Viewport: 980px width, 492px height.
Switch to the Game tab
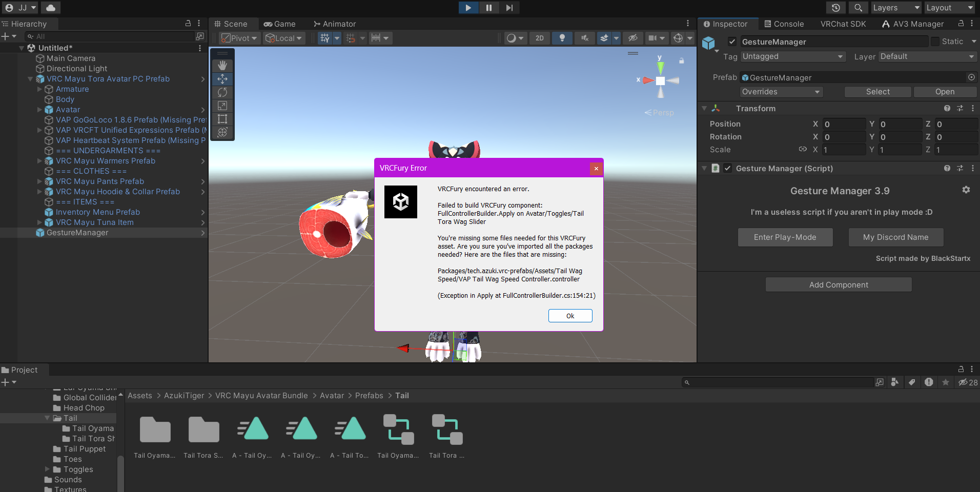pos(280,24)
